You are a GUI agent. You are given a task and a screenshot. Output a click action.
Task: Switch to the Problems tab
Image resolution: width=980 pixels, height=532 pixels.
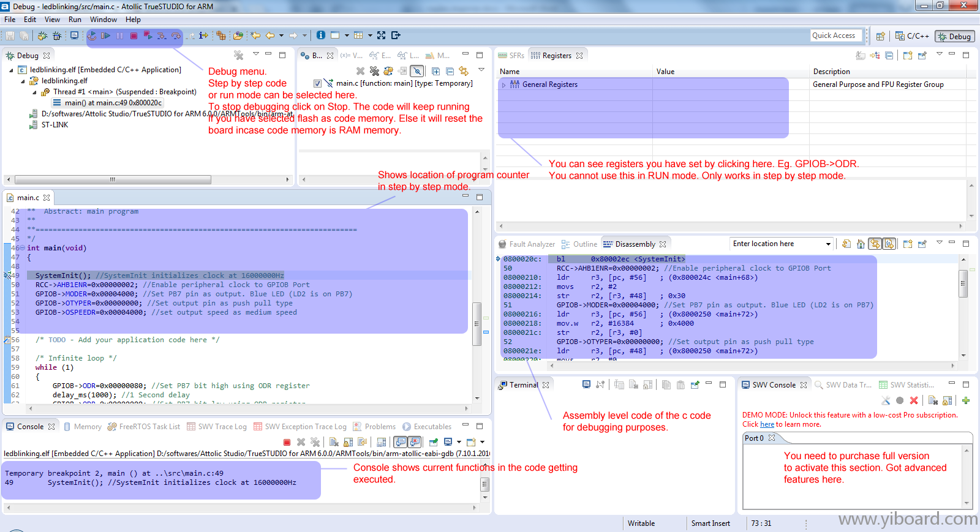click(x=374, y=427)
